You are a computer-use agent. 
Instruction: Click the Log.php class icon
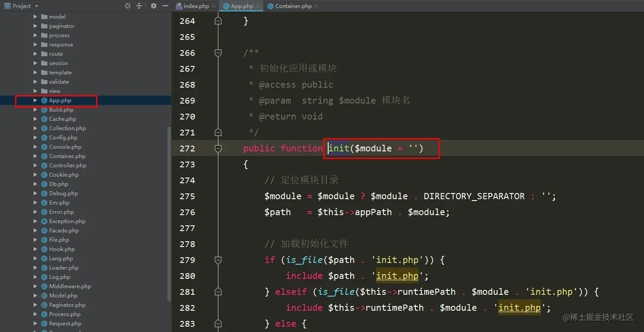click(x=44, y=277)
